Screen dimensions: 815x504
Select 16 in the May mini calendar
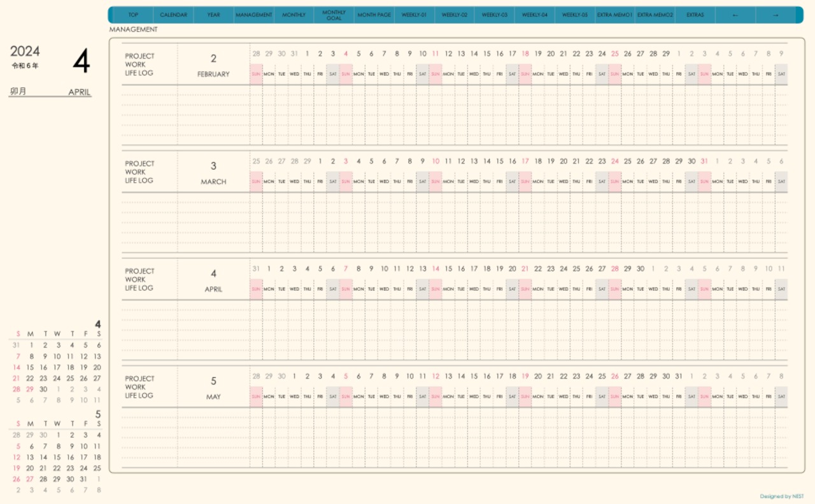pyautogui.click(x=70, y=457)
